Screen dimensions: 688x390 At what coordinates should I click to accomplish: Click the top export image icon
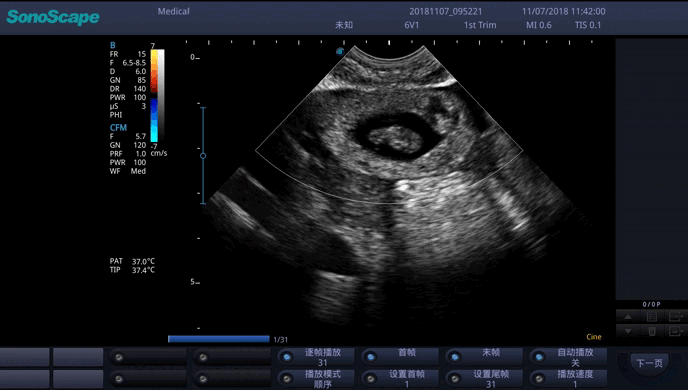[x=676, y=316]
